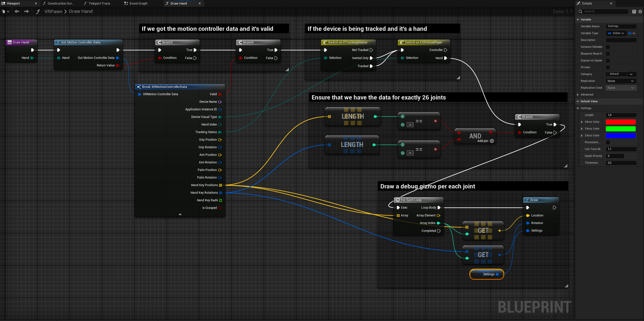Enable the Instance Editable checkbox
Image resolution: width=644 pixels, height=321 pixels.
tap(608, 47)
